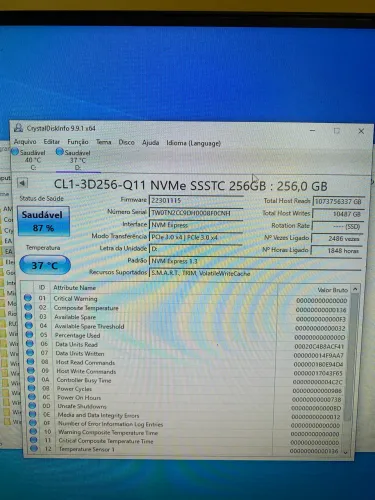Select the Critical Warning attribute text
The image size is (375, 500).
coord(75,298)
